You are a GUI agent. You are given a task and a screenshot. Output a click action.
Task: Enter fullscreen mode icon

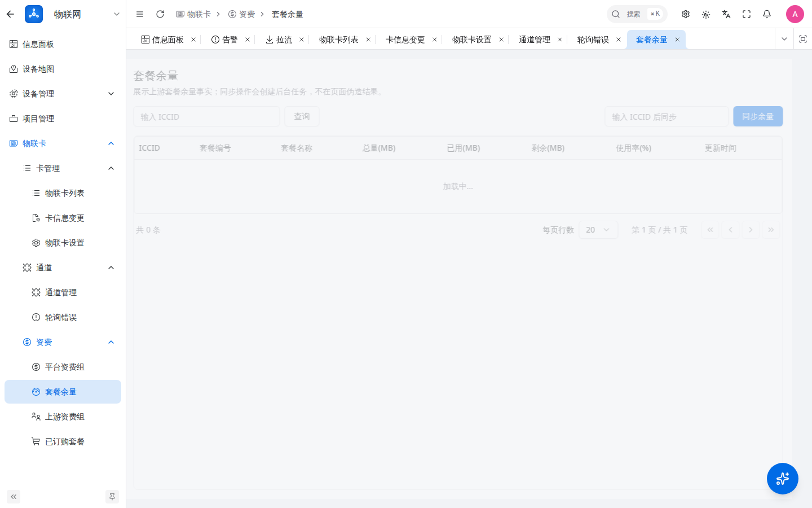pyautogui.click(x=747, y=14)
